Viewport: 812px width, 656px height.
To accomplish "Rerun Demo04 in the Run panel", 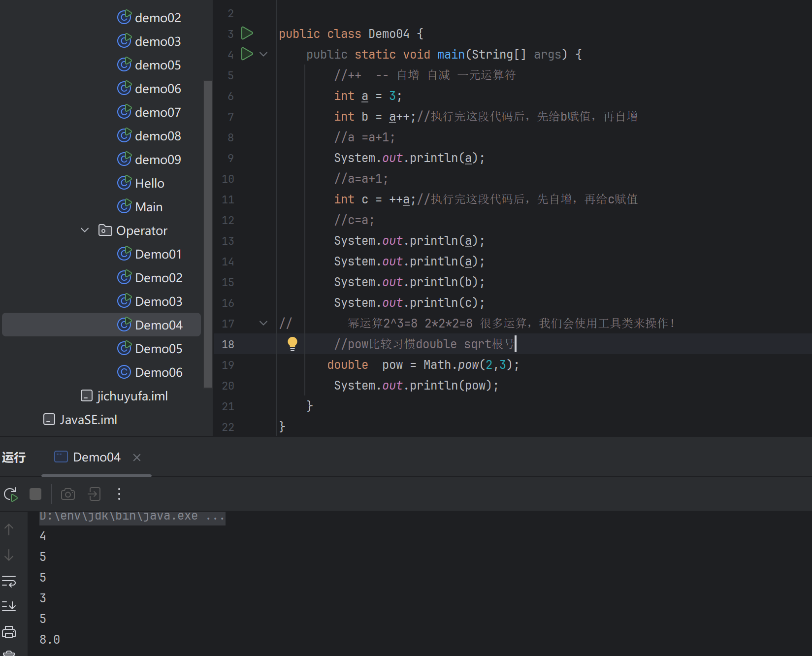I will tap(10, 494).
